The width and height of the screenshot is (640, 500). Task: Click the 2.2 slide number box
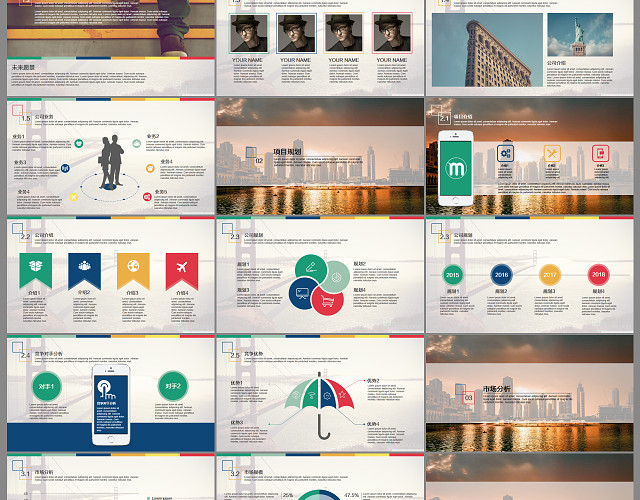[25, 237]
